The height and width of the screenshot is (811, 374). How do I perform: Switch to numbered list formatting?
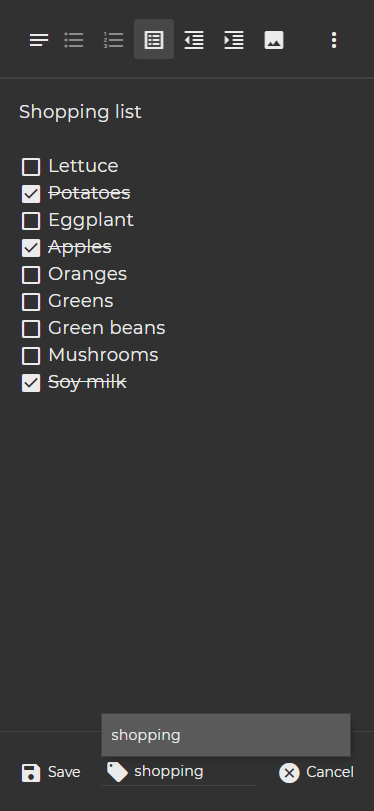click(x=114, y=40)
